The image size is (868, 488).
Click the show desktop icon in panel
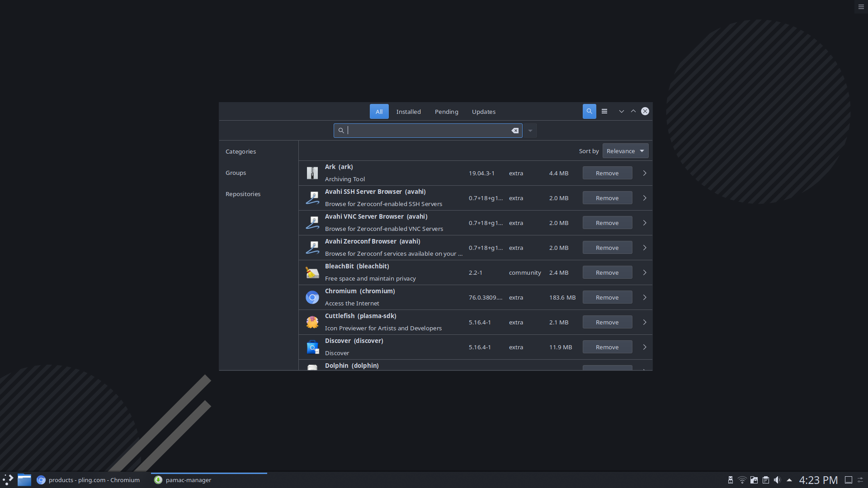click(849, 480)
